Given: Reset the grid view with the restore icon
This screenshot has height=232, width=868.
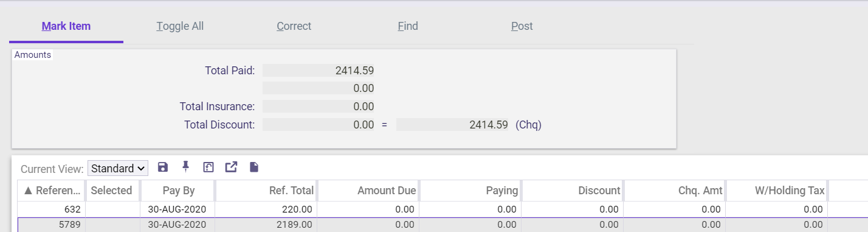Looking at the screenshot, I should (x=208, y=167).
